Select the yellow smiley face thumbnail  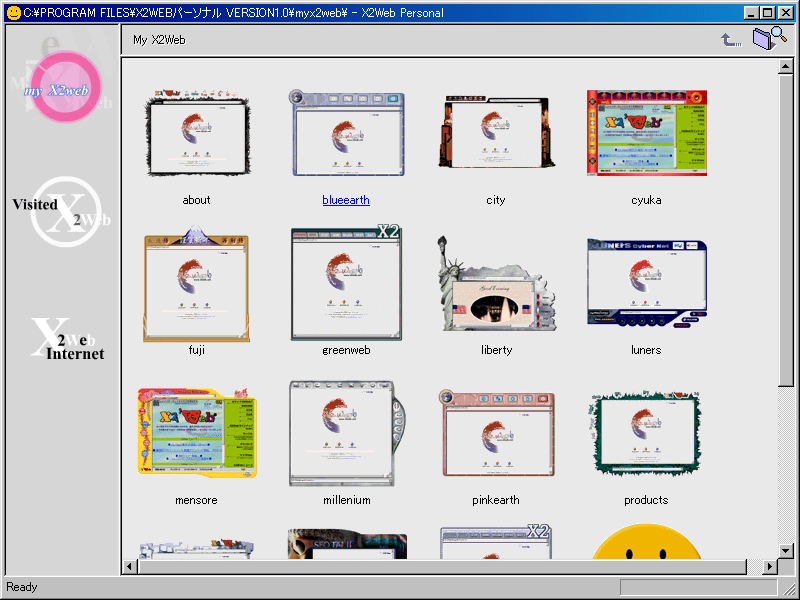click(x=646, y=541)
